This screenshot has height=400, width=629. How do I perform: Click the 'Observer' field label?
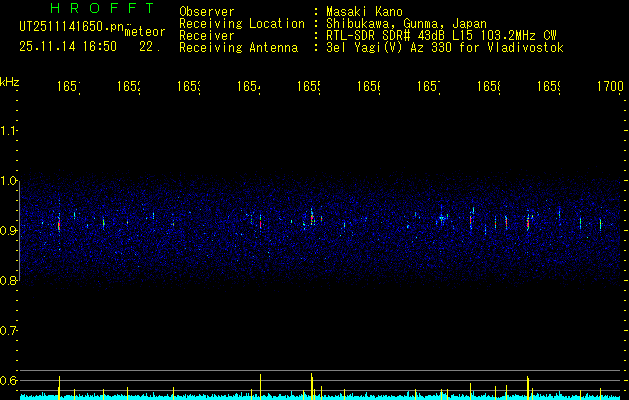[207, 11]
